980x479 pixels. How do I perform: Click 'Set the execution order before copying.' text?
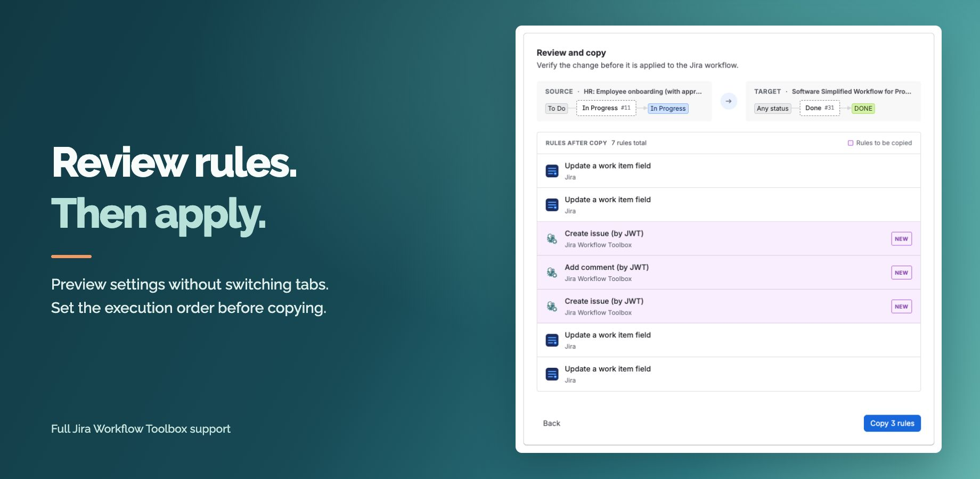(x=189, y=308)
